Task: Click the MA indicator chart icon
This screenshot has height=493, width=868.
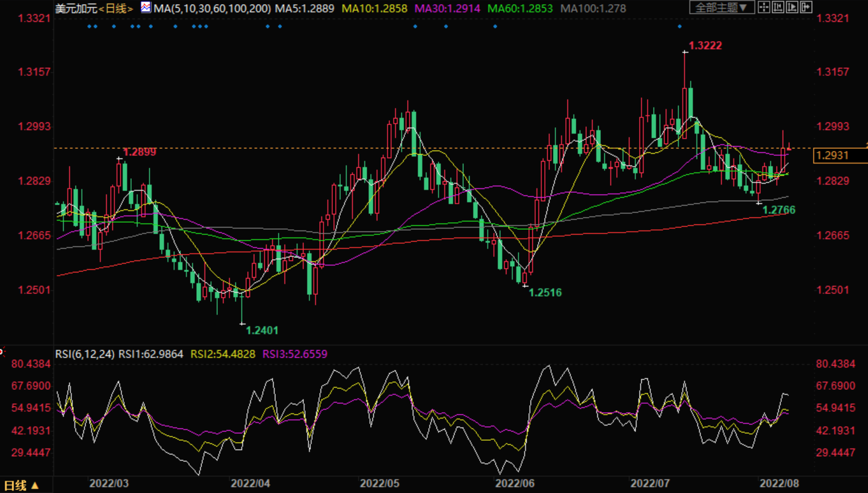Action: (146, 8)
